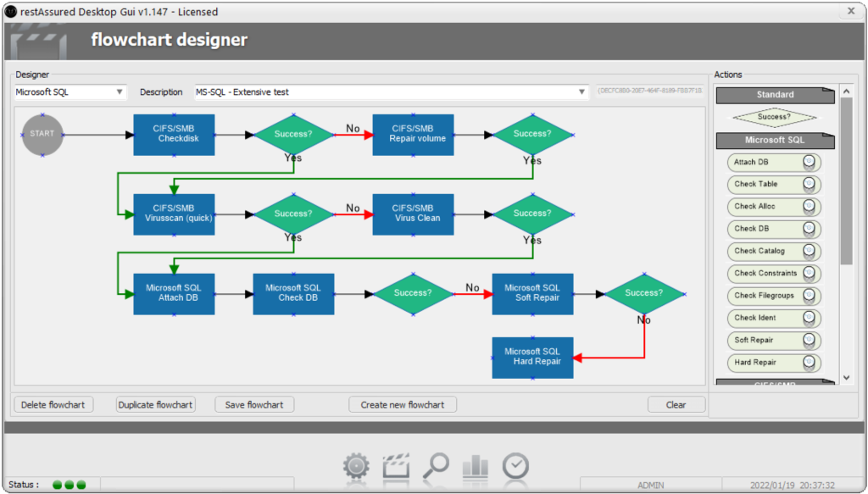Select the Success? diamond in Standard actions
The height and width of the screenshot is (494, 868).
coord(775,117)
